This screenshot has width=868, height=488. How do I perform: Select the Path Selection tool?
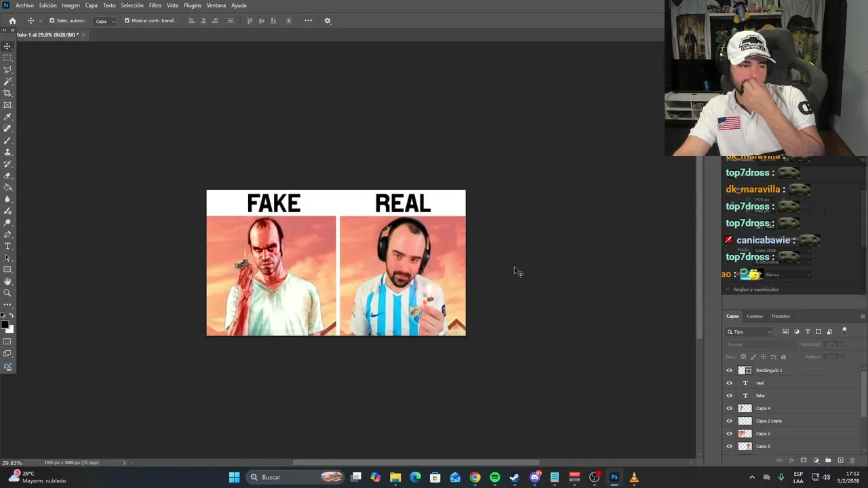tap(7, 258)
